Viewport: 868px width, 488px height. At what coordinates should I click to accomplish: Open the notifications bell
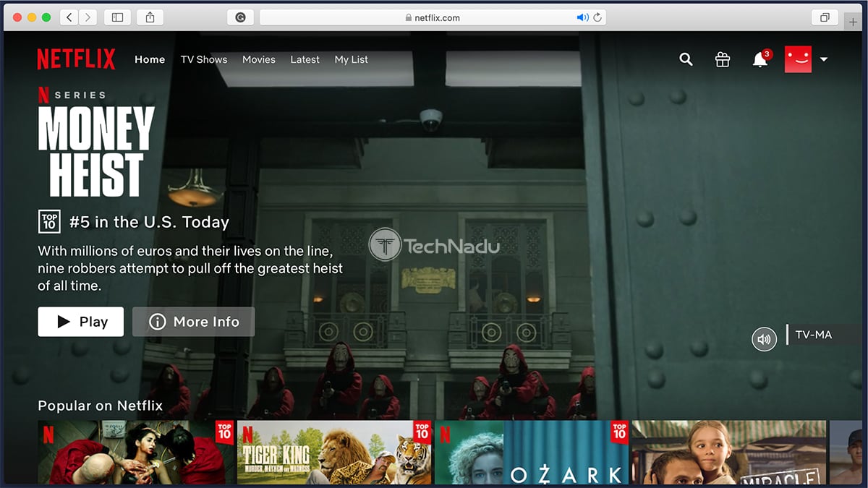pos(759,59)
